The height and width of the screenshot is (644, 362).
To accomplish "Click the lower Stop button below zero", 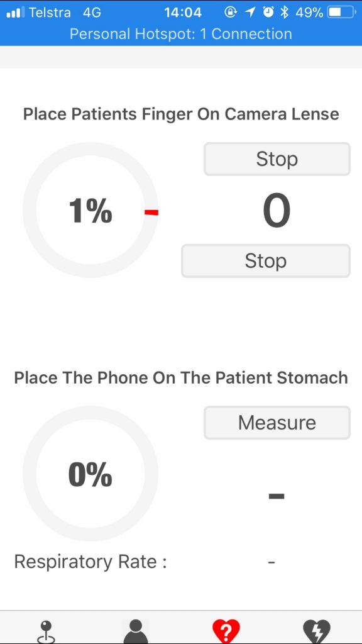I will point(266,261).
